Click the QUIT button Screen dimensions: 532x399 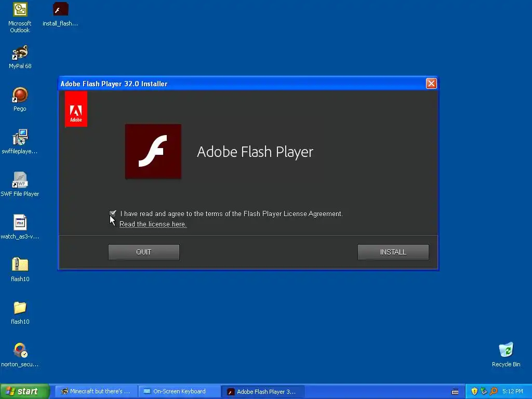pos(144,252)
